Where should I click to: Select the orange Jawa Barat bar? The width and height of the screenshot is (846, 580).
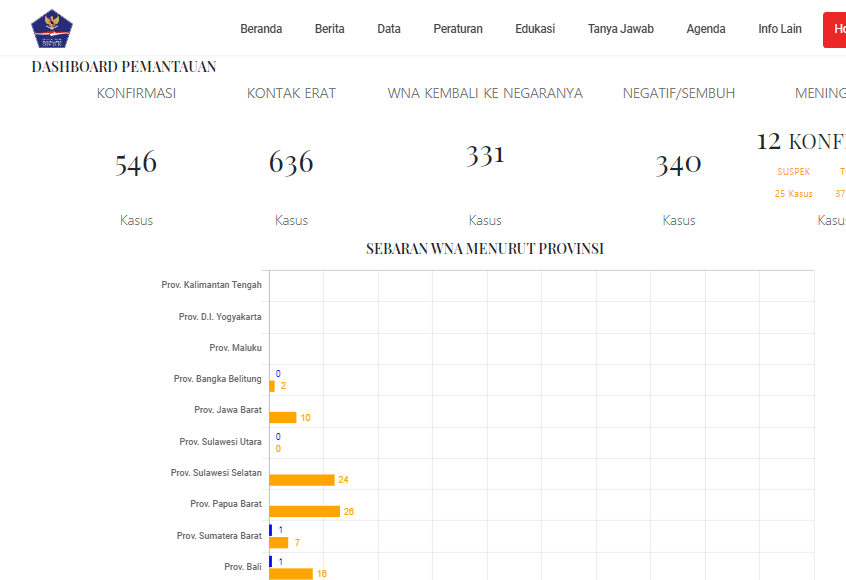[283, 417]
